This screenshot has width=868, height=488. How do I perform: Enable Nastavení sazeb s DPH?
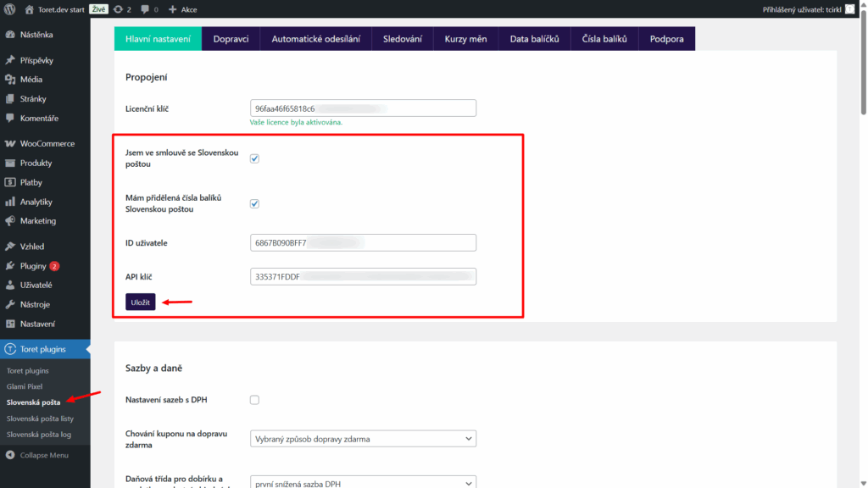tap(254, 400)
